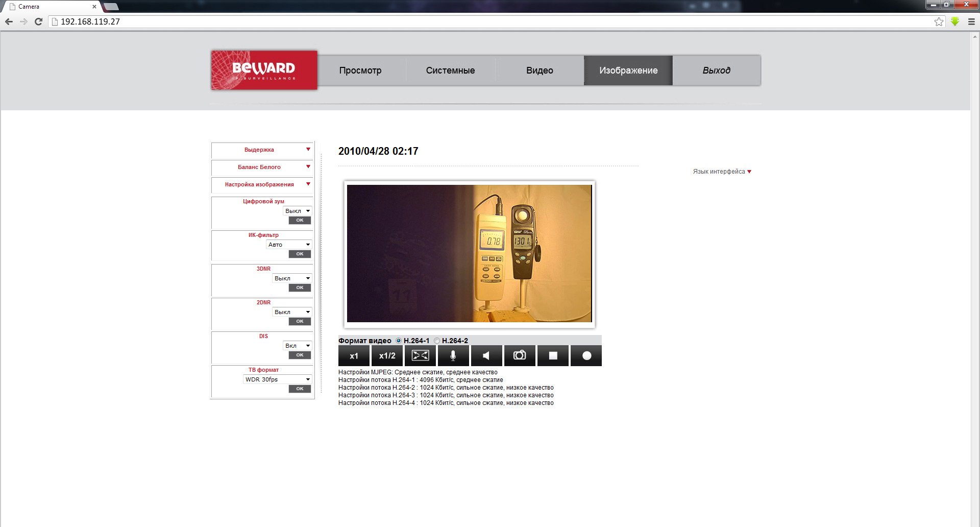Enable the microphone talk button
Image resolution: width=980 pixels, height=527 pixels.
point(453,356)
